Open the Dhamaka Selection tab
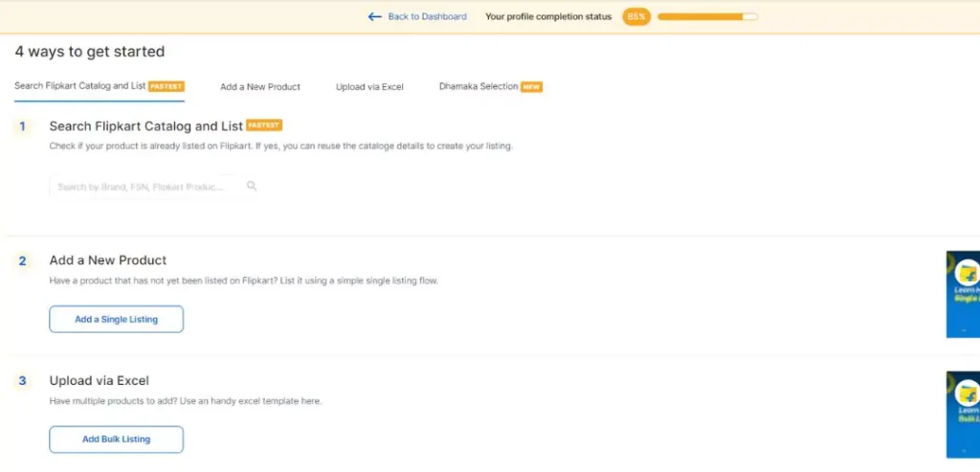This screenshot has width=980, height=472. point(491,87)
